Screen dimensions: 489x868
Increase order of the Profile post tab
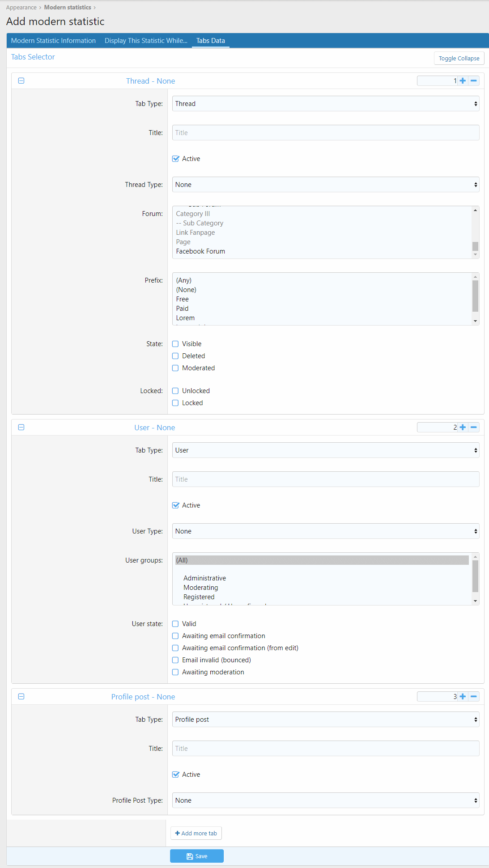pos(463,697)
